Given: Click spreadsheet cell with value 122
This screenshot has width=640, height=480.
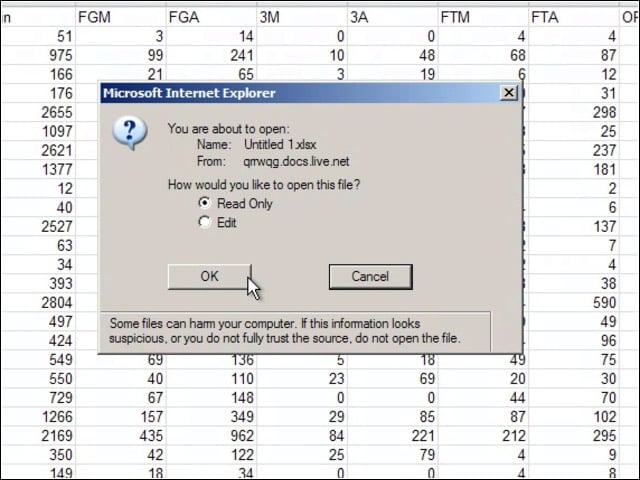Looking at the screenshot, I should tap(211, 455).
